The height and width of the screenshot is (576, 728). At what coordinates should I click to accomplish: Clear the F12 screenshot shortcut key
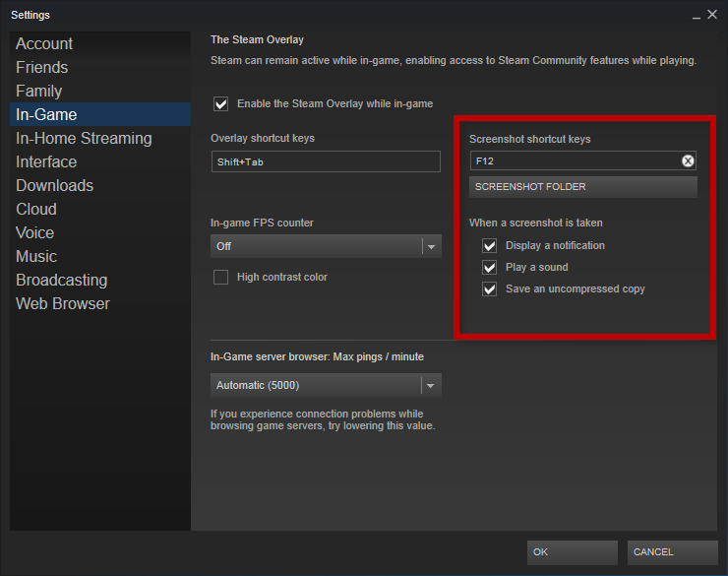(x=688, y=160)
